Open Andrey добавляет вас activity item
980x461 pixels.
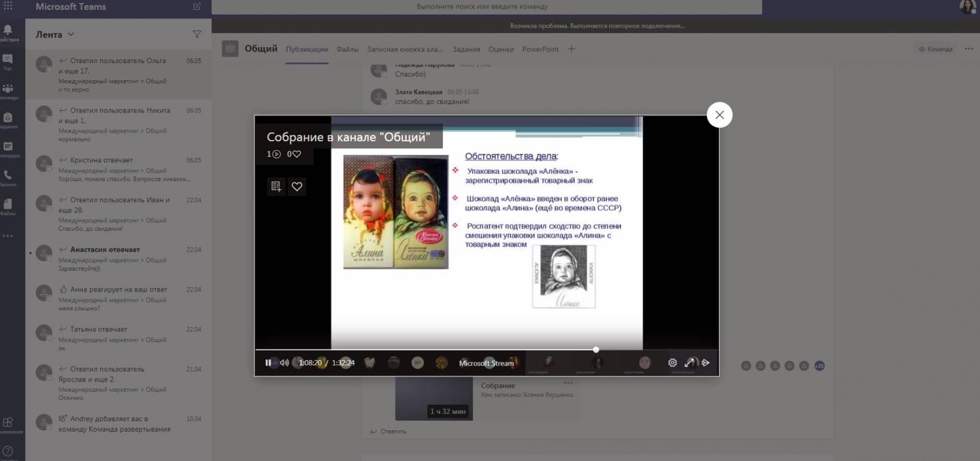pyautogui.click(x=118, y=424)
